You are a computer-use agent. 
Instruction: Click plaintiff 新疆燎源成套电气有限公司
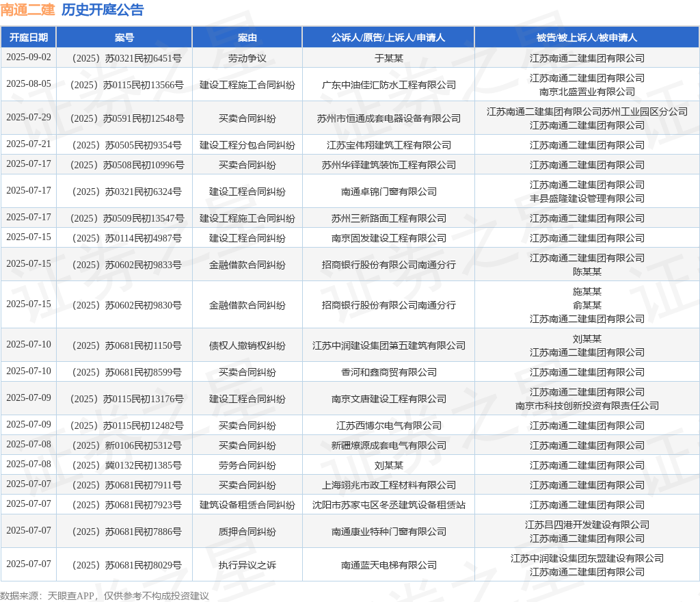[x=388, y=445]
